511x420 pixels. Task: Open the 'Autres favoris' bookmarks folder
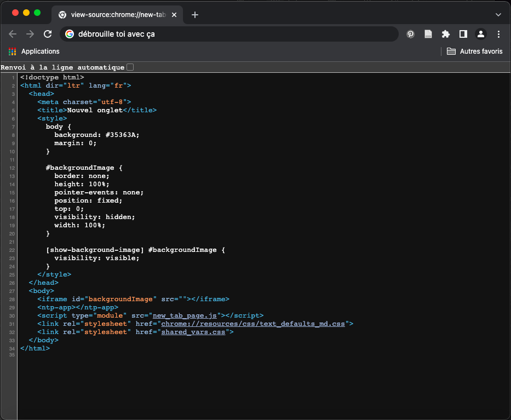[474, 51]
